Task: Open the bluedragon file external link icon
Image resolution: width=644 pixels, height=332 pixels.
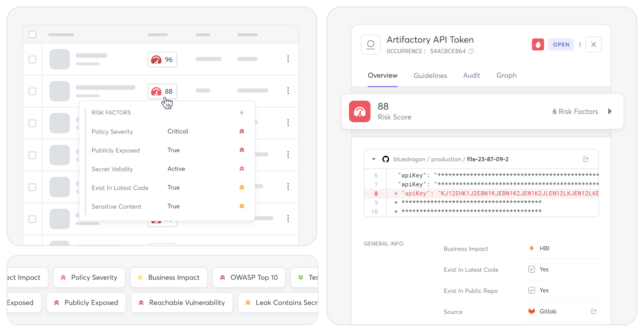Action: [x=586, y=159]
